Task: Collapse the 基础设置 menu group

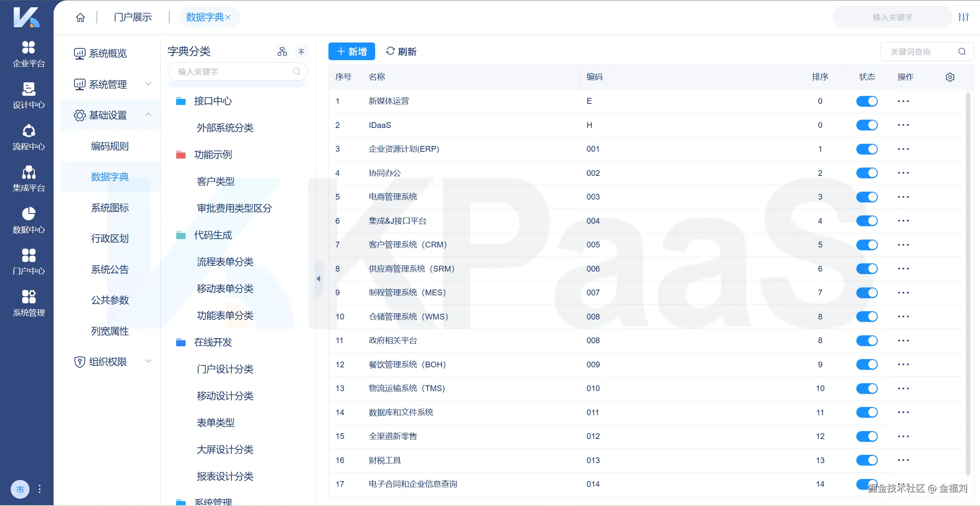Action: pos(110,115)
